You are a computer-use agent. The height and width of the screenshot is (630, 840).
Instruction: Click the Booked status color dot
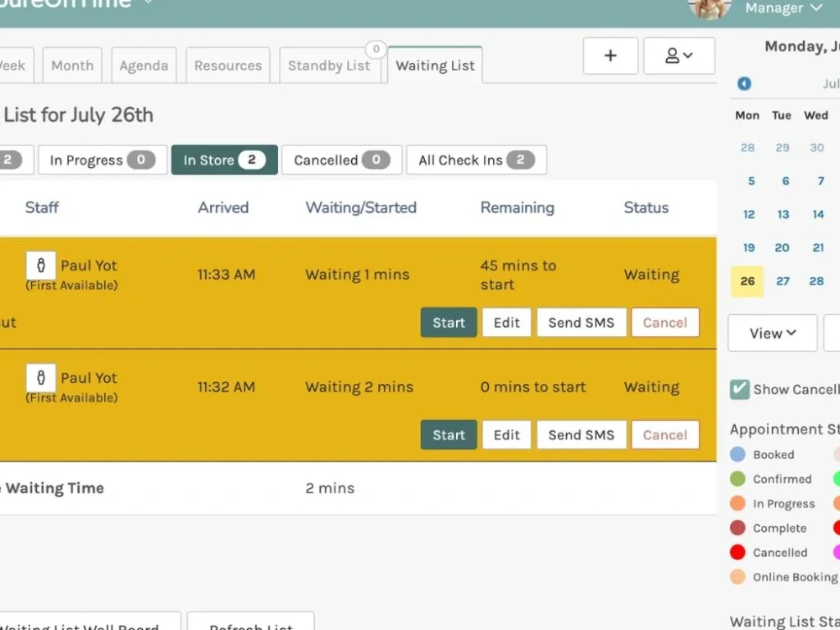coord(738,454)
